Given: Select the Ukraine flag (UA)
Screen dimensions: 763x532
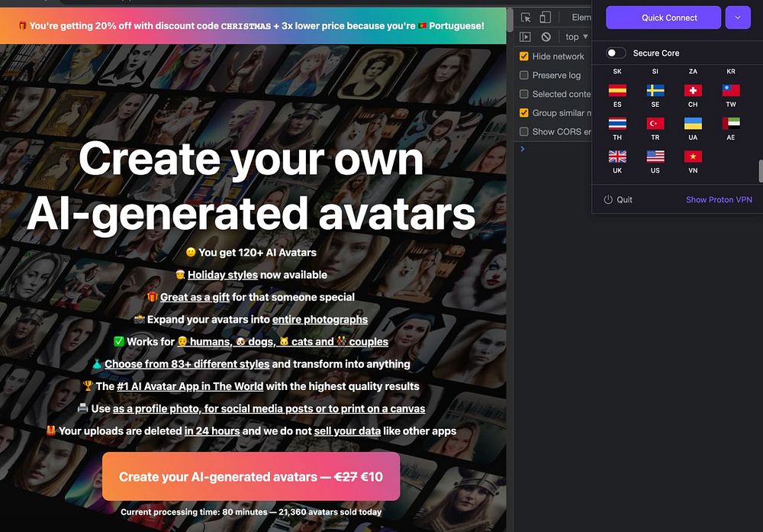Looking at the screenshot, I should [693, 124].
